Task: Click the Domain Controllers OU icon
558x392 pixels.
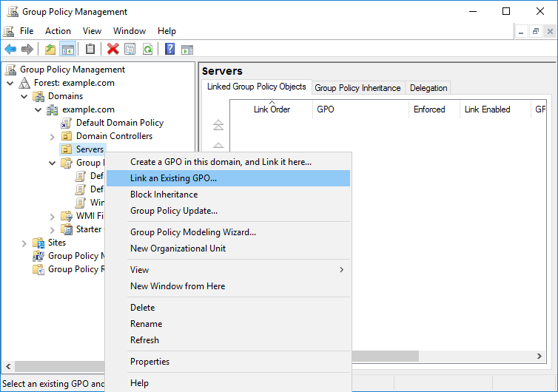Action: tap(67, 136)
